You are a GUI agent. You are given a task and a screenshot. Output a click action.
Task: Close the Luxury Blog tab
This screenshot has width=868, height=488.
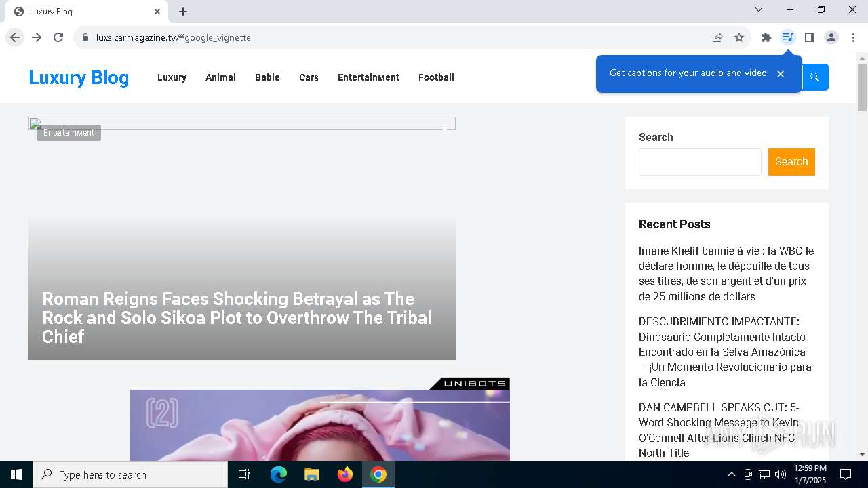click(157, 12)
